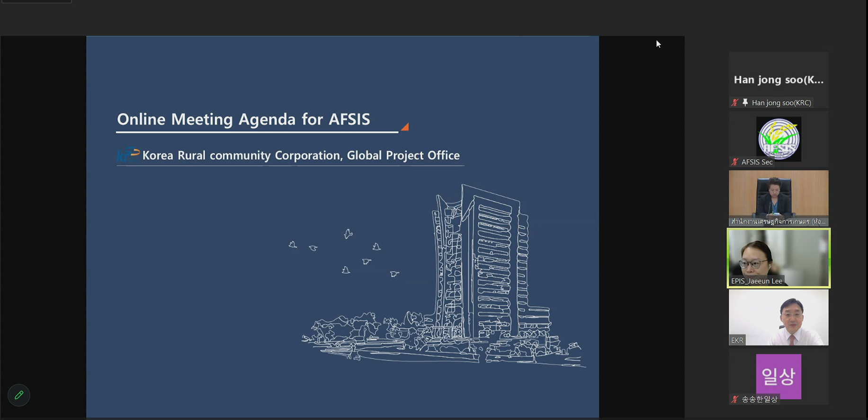Click the KRC logo on the slide
The height and width of the screenshot is (420, 868).
(x=128, y=155)
